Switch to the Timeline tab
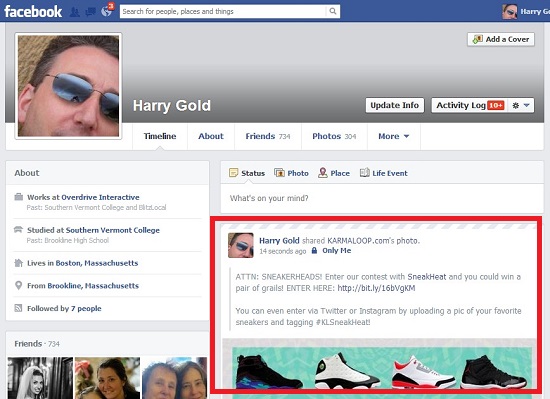The width and height of the screenshot is (550, 399). (160, 136)
